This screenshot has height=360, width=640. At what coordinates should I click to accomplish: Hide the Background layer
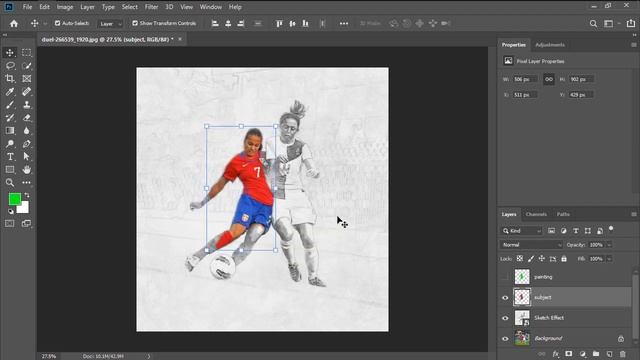[505, 338]
